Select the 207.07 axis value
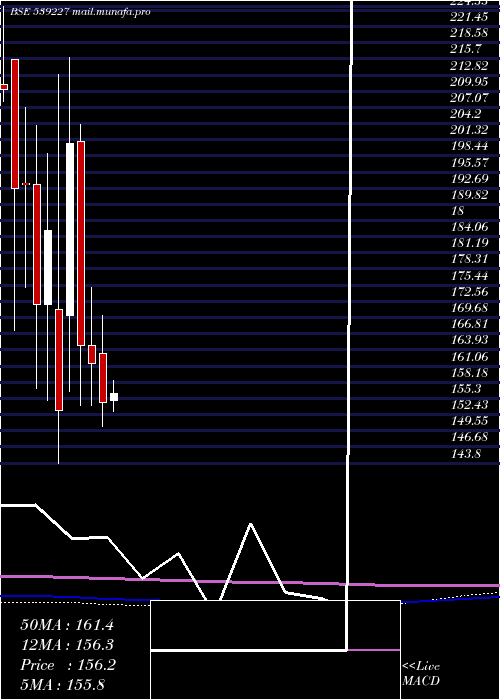The width and height of the screenshot is (500, 700). click(x=469, y=97)
